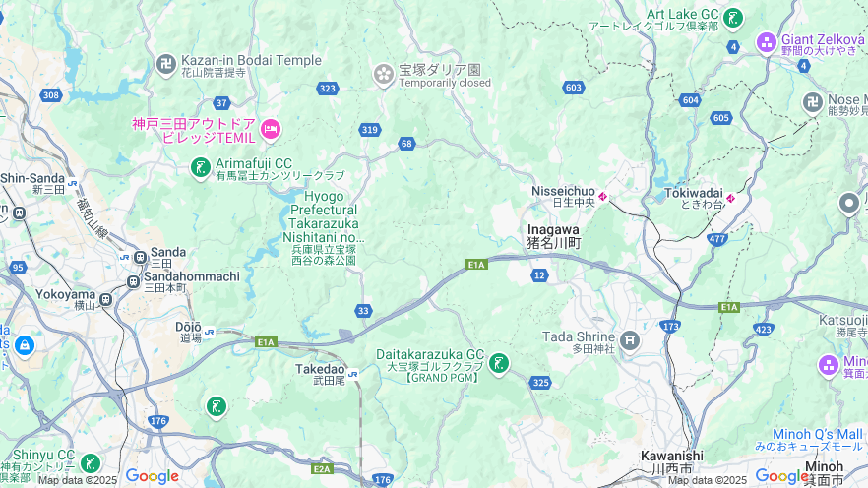This screenshot has height=488, width=868.
Task: Click the Takedao JR station icon
Action: tap(352, 375)
